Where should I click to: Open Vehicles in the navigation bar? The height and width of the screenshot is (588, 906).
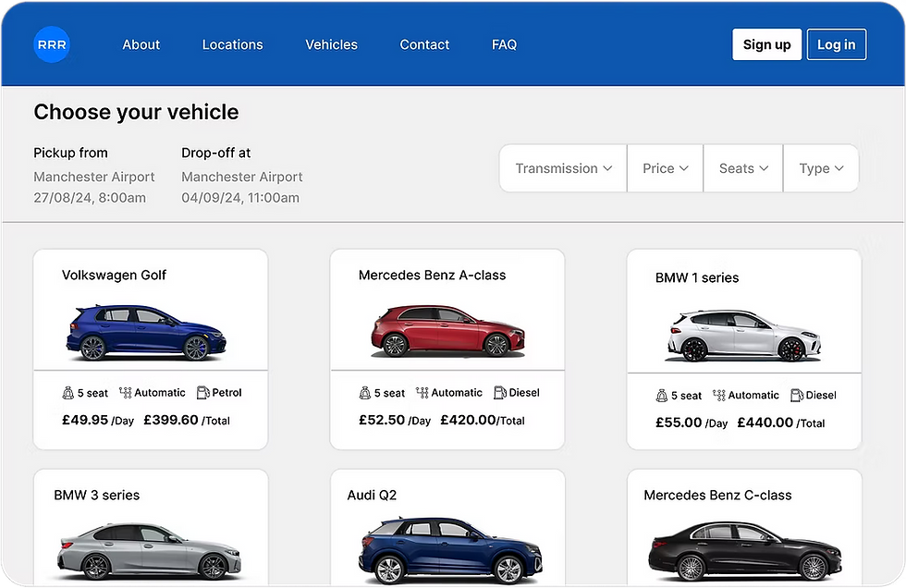tap(332, 44)
